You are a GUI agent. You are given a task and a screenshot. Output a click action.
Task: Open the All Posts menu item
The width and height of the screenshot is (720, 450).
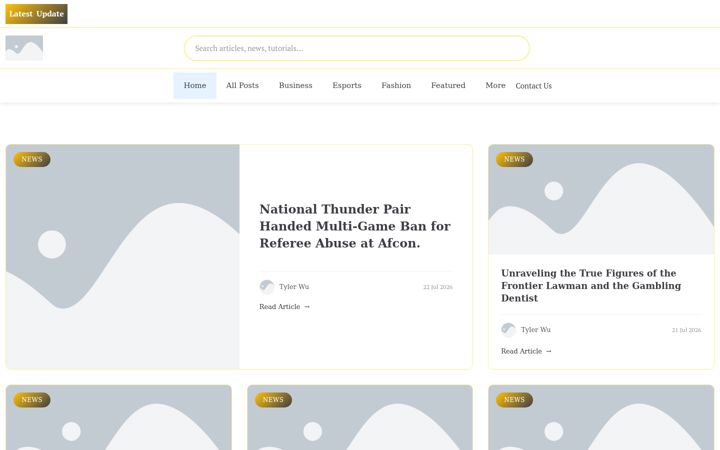(242, 85)
